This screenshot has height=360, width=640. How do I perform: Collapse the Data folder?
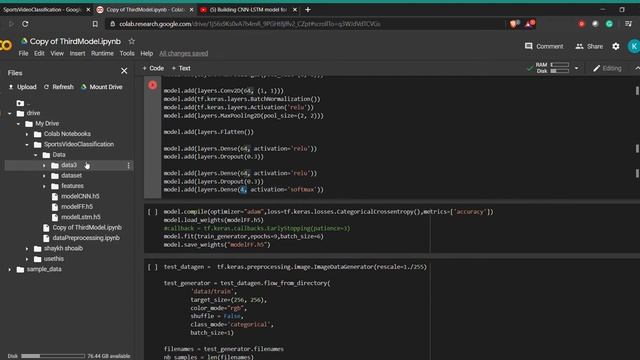(x=36, y=155)
